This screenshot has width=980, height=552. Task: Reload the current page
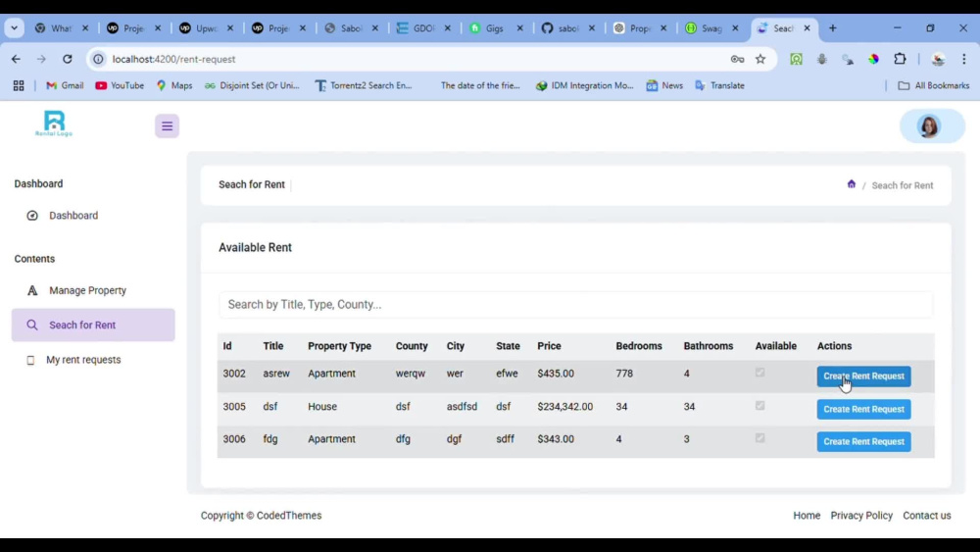[67, 59]
